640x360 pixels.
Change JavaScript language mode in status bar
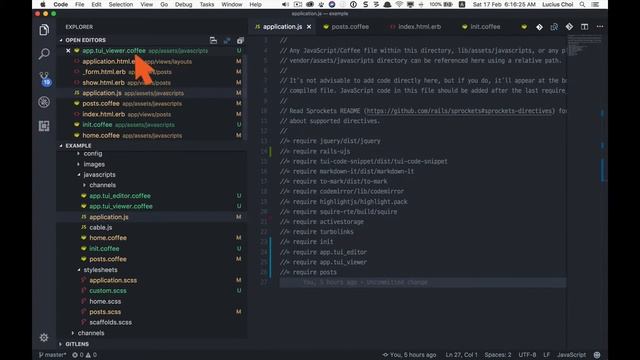pos(571,355)
